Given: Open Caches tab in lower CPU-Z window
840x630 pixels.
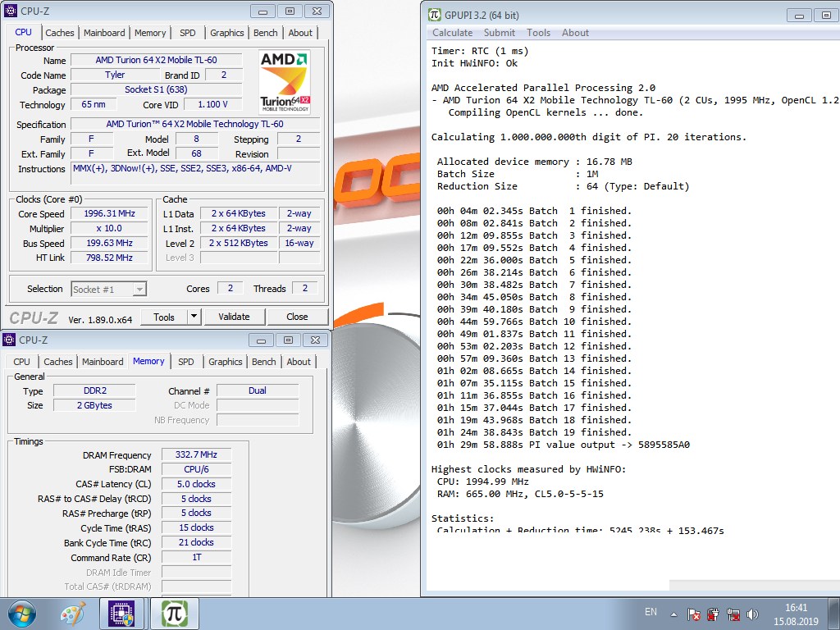Looking at the screenshot, I should pos(58,362).
